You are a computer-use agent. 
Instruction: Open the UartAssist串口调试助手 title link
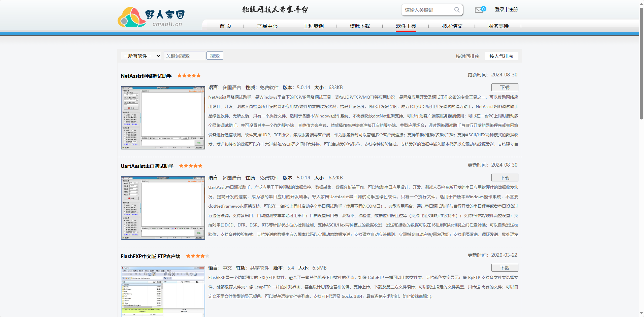147,166
